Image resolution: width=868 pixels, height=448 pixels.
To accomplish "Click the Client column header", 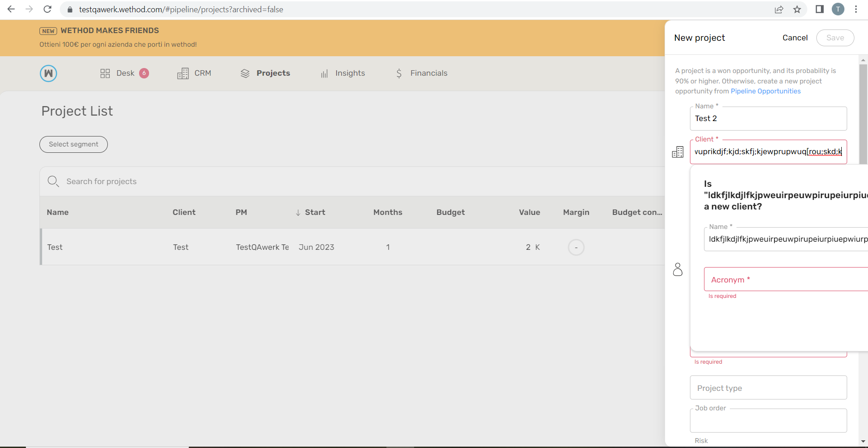I will pos(184,212).
